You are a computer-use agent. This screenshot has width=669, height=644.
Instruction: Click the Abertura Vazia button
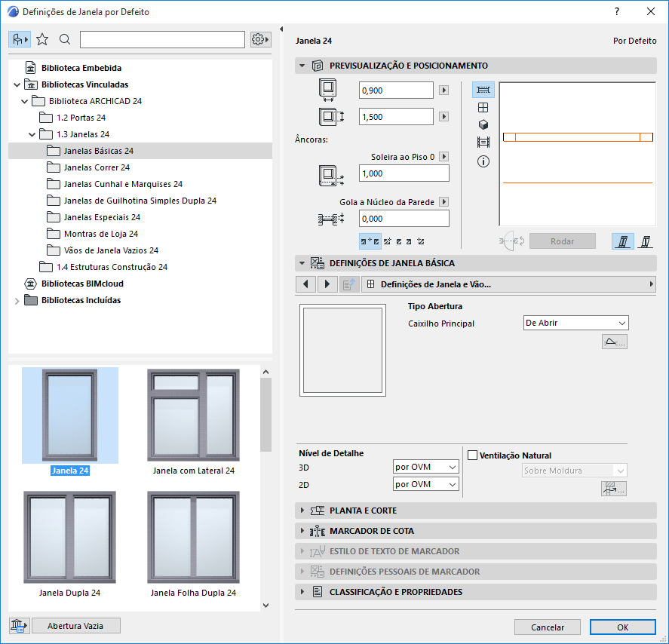click(x=75, y=625)
